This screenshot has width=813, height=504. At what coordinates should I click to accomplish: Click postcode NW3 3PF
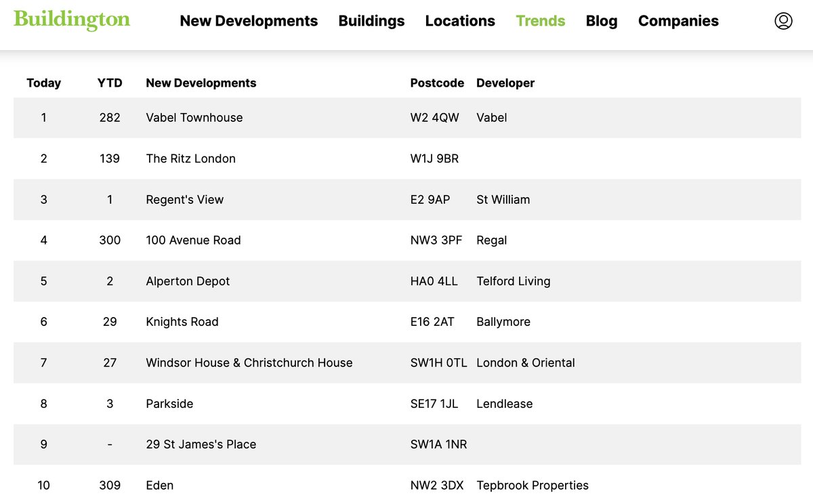(436, 240)
